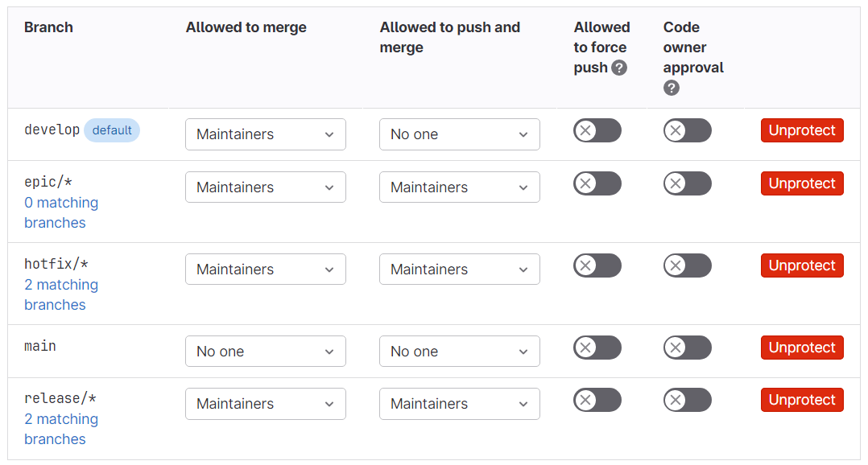
Task: Open hotfix/* 2 matching branches link
Action: (61, 294)
